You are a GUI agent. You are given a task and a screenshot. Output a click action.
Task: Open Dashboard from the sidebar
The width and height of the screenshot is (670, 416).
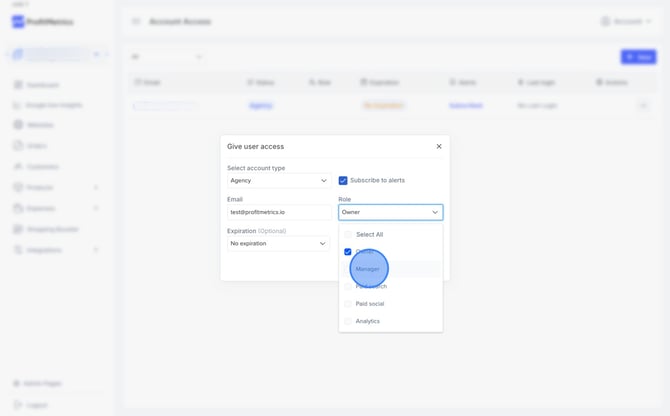pyautogui.click(x=43, y=85)
